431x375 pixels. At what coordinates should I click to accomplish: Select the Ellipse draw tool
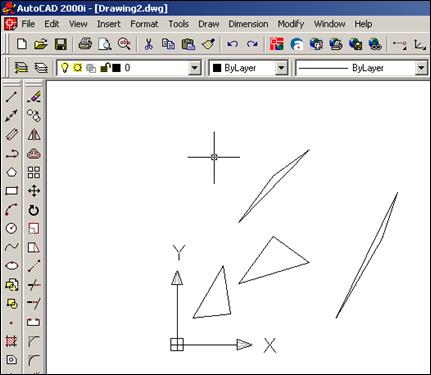click(11, 266)
